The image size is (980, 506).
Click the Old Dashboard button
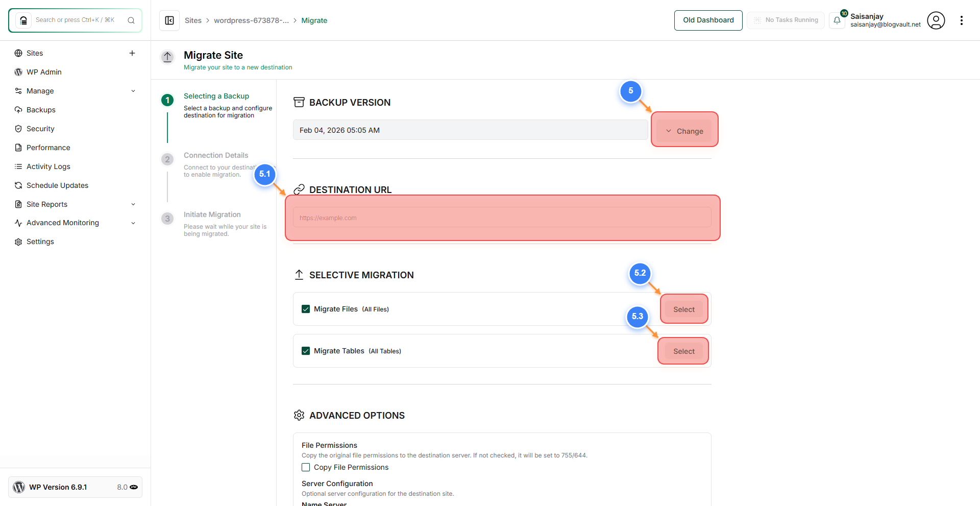[x=708, y=20]
